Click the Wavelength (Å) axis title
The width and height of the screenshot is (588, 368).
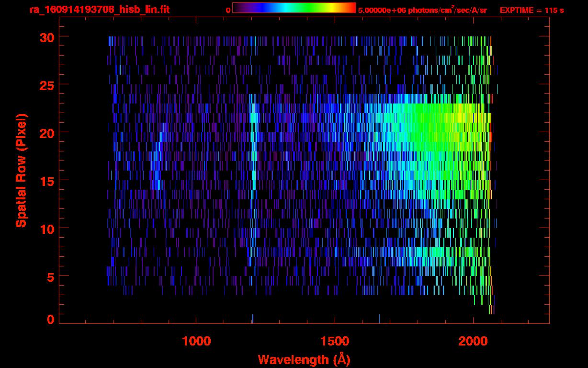point(304,359)
